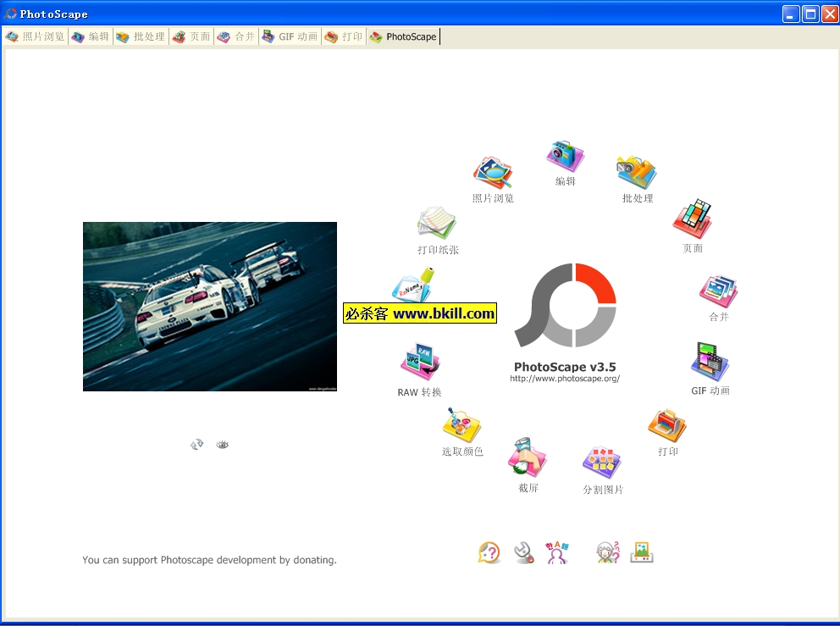
Task: Open the 合并 combine icon in the circle
Action: tap(718, 291)
